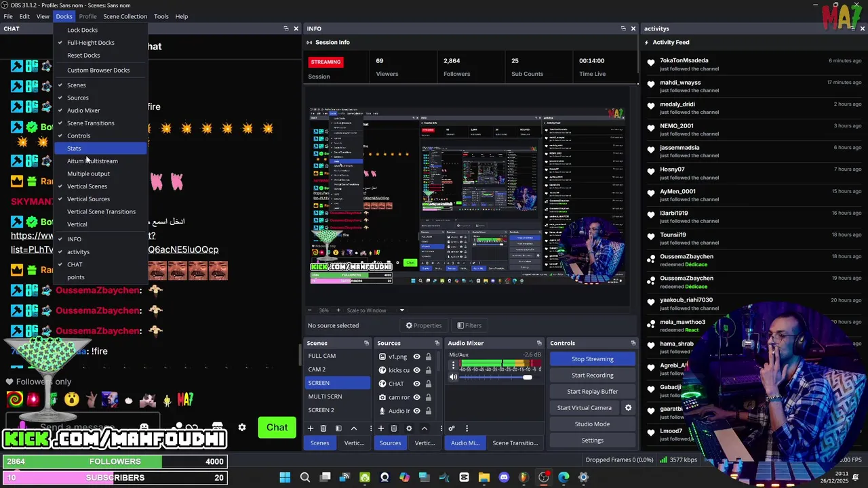Open Microsoft Edge from the taskbar

pyautogui.click(x=564, y=477)
